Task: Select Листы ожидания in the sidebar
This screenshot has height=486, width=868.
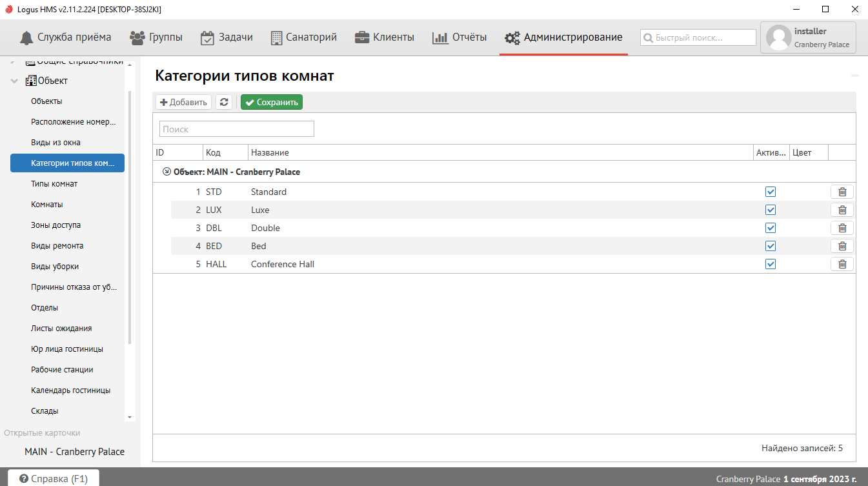Action: (x=61, y=329)
